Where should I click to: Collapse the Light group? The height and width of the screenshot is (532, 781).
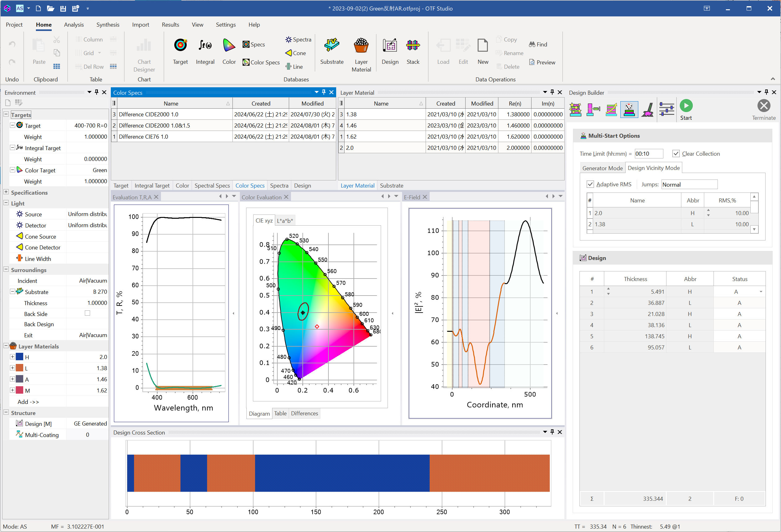(6, 203)
